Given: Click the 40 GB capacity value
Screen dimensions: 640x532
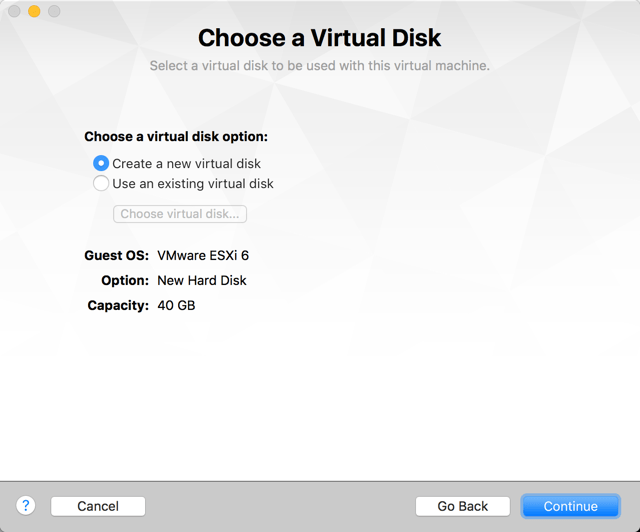Looking at the screenshot, I should click(176, 305).
